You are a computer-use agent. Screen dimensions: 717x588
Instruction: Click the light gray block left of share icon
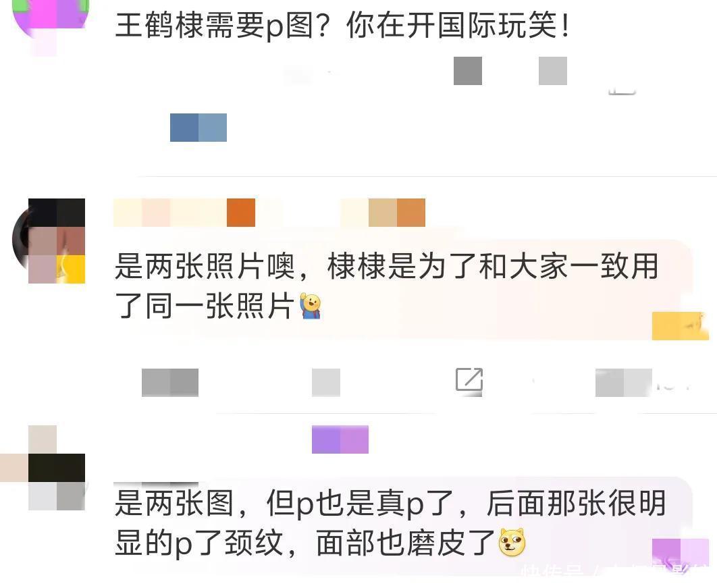tap(326, 383)
